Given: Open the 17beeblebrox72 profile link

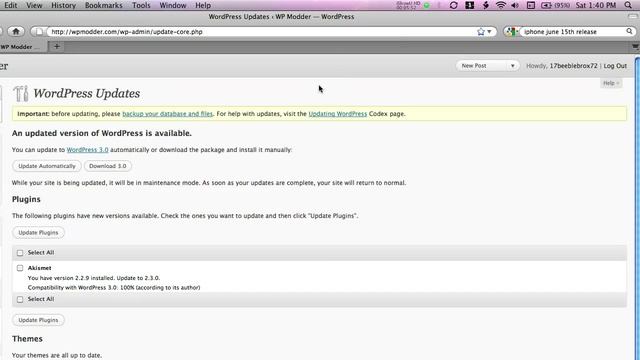Looking at the screenshot, I should coord(573,66).
